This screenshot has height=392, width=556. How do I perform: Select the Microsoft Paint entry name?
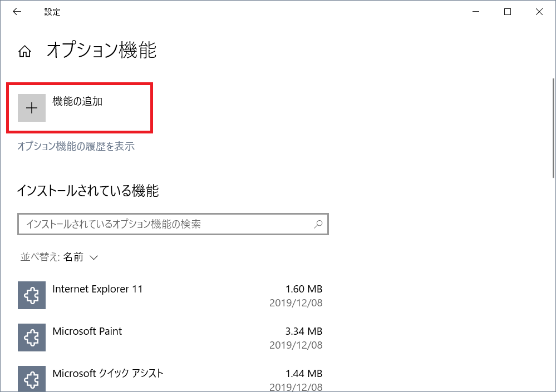[x=87, y=331]
